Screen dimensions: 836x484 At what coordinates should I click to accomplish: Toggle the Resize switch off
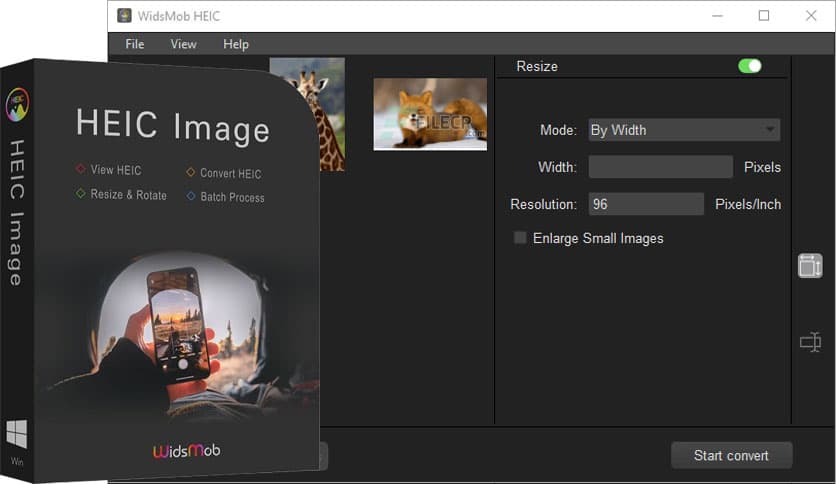coord(750,66)
